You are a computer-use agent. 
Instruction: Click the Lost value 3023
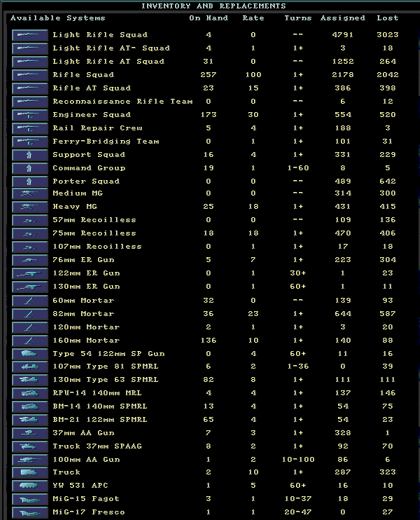point(388,35)
